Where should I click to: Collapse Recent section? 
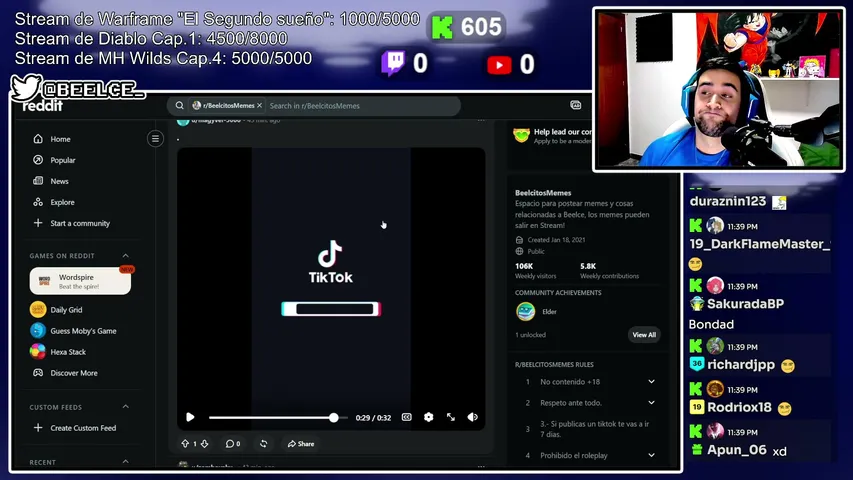(x=126, y=462)
